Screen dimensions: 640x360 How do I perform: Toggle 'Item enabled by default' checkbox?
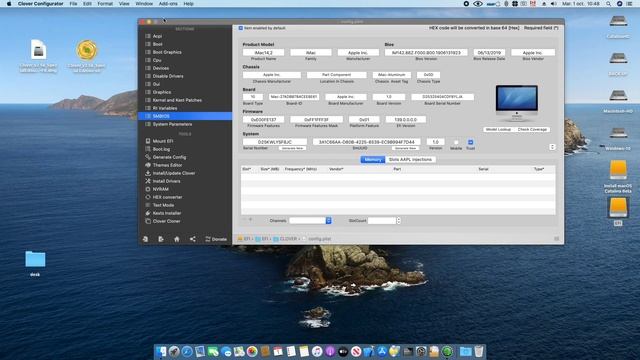point(241,28)
